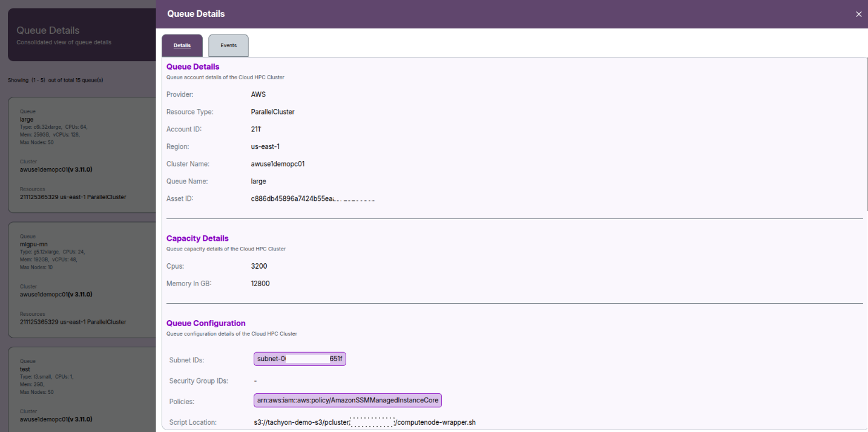
Task: Click the subnet ID chip
Action: pyautogui.click(x=300, y=359)
